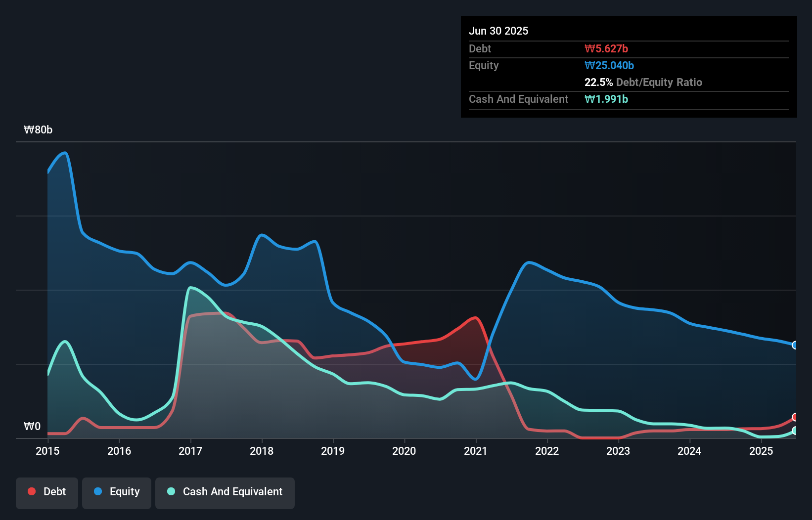Toggle the Debt series visibility

point(47,491)
